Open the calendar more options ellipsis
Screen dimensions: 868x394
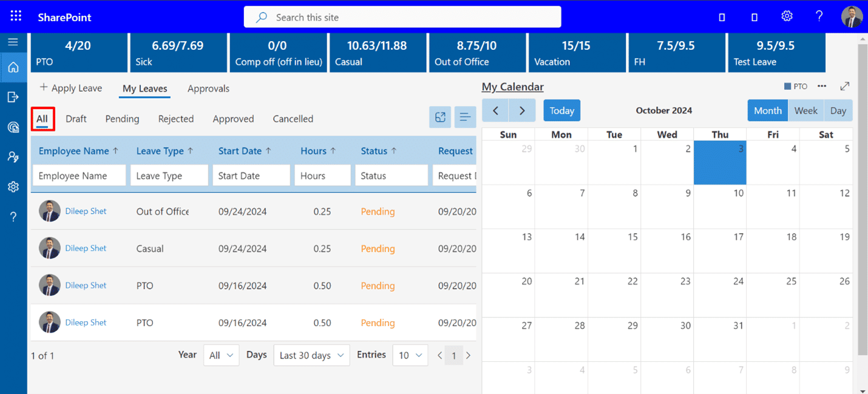(822, 86)
